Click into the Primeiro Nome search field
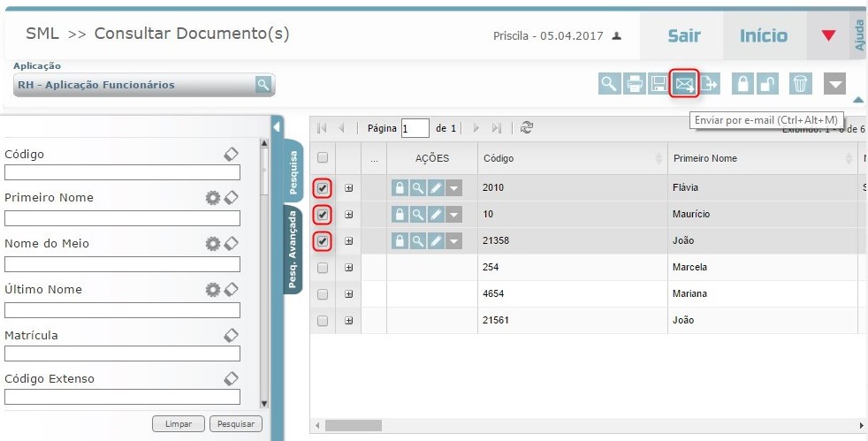 click(122, 218)
